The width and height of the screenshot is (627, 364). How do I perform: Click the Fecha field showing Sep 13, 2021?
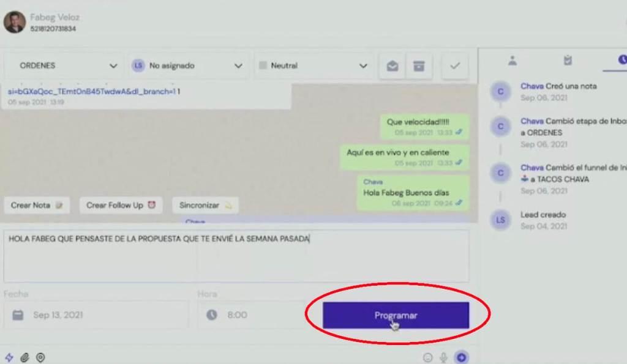click(96, 315)
